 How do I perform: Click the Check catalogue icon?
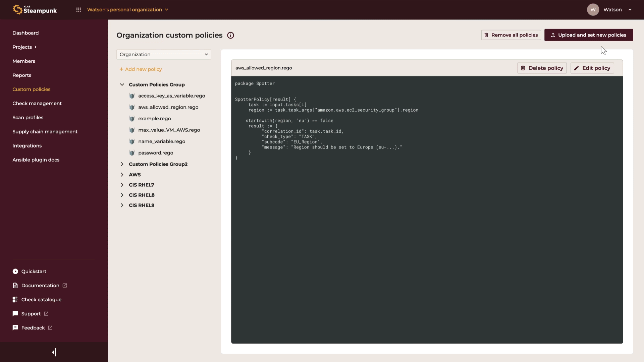pos(15,300)
